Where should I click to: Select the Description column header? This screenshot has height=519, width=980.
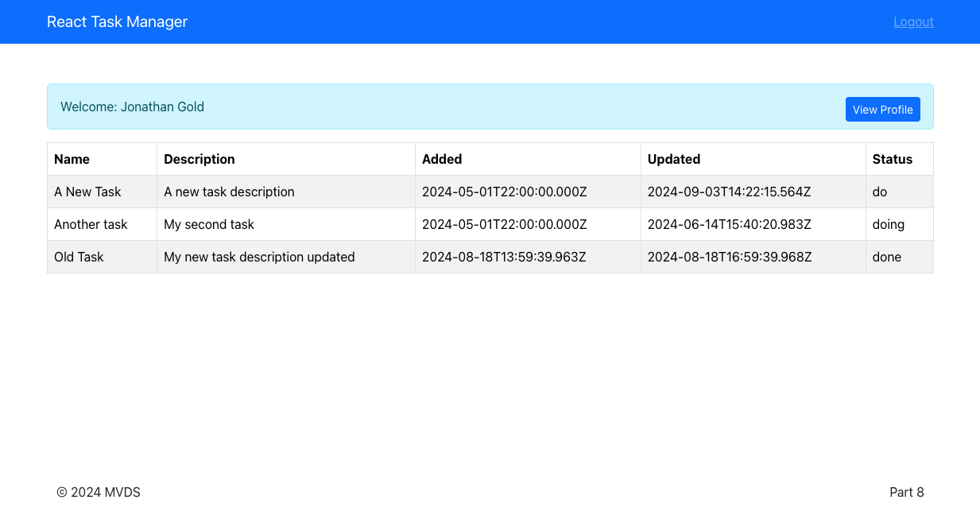tap(286, 159)
